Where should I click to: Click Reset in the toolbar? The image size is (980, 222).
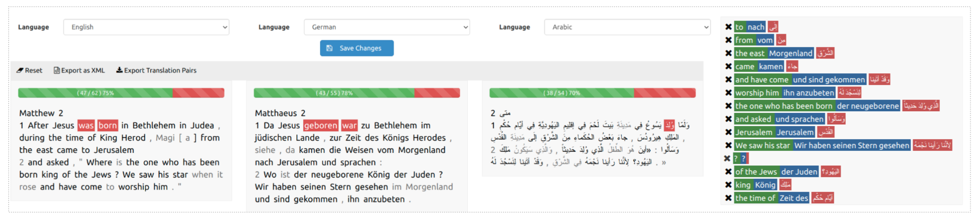(29, 70)
